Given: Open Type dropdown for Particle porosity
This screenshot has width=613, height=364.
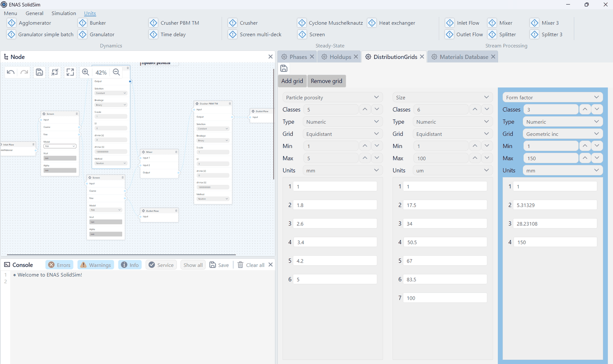Looking at the screenshot, I should click(343, 122).
